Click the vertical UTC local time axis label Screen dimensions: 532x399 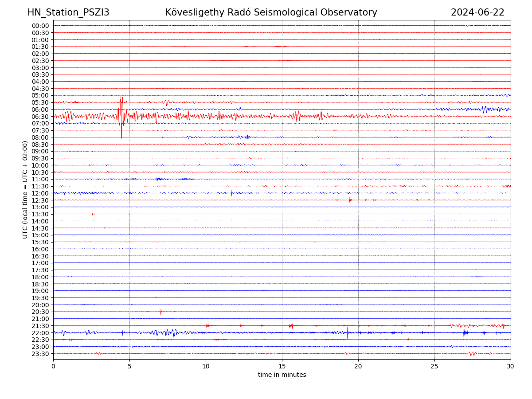[25, 189]
